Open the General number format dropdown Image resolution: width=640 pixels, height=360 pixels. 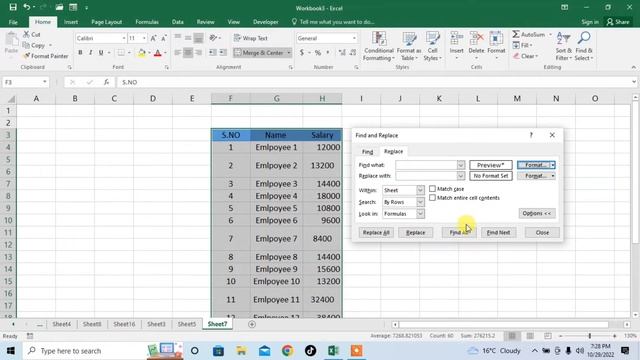coord(354,38)
